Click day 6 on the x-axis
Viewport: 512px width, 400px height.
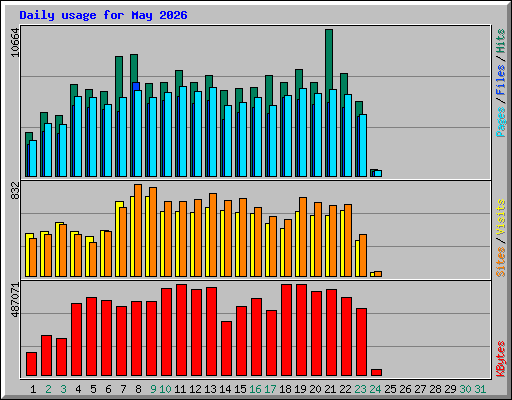[108, 389]
